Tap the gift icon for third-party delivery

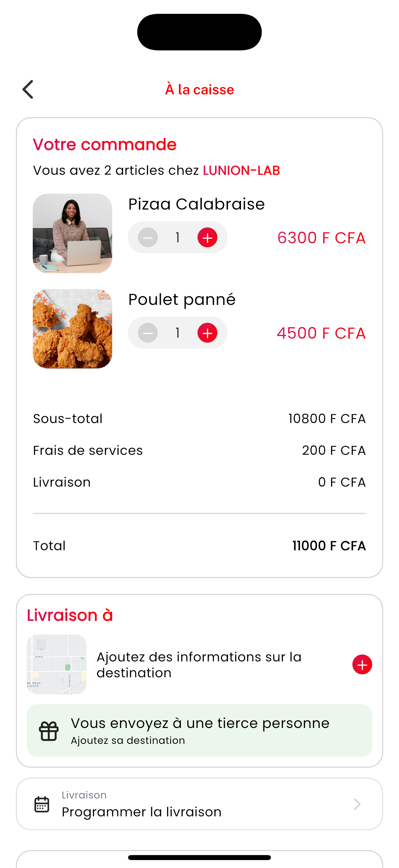tap(49, 731)
